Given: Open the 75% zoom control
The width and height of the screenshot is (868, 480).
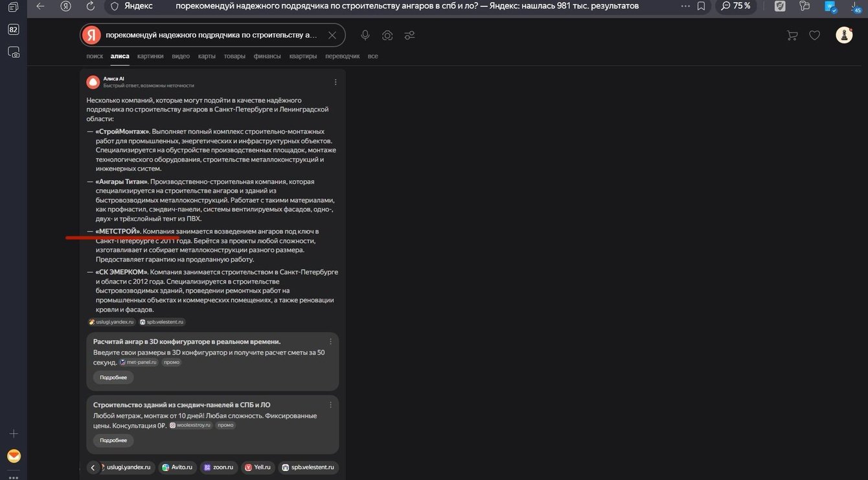Looking at the screenshot, I should coord(736,6).
